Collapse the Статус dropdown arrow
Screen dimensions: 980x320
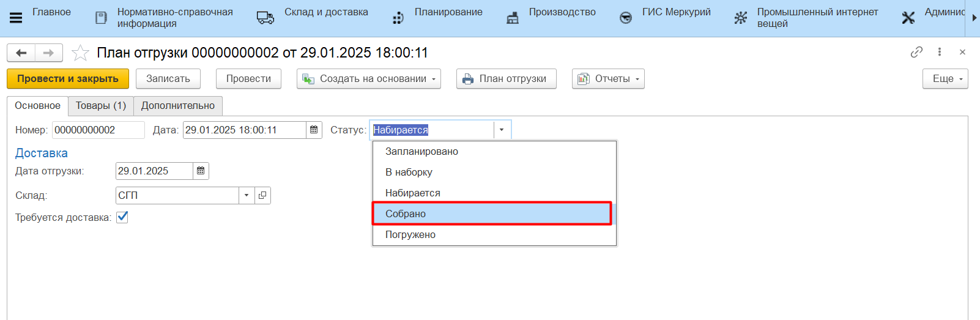(x=502, y=130)
